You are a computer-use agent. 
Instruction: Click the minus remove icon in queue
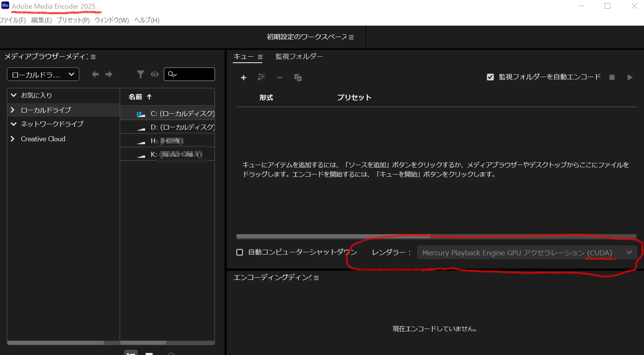coord(280,77)
